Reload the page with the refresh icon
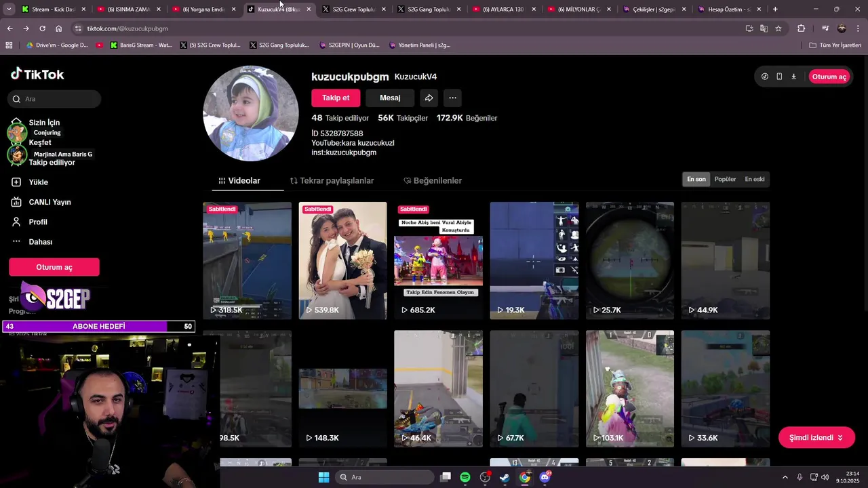 pyautogui.click(x=42, y=28)
